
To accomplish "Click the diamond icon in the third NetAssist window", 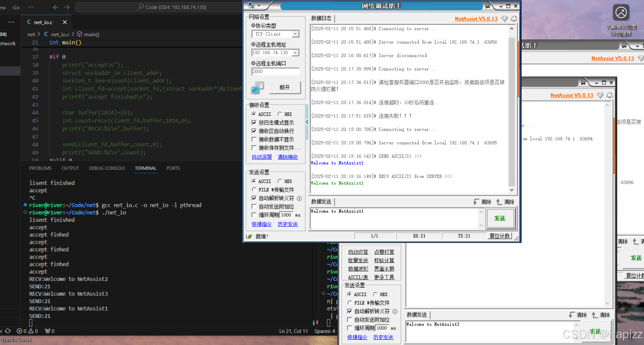I will pyautogui.click(x=600, y=95).
